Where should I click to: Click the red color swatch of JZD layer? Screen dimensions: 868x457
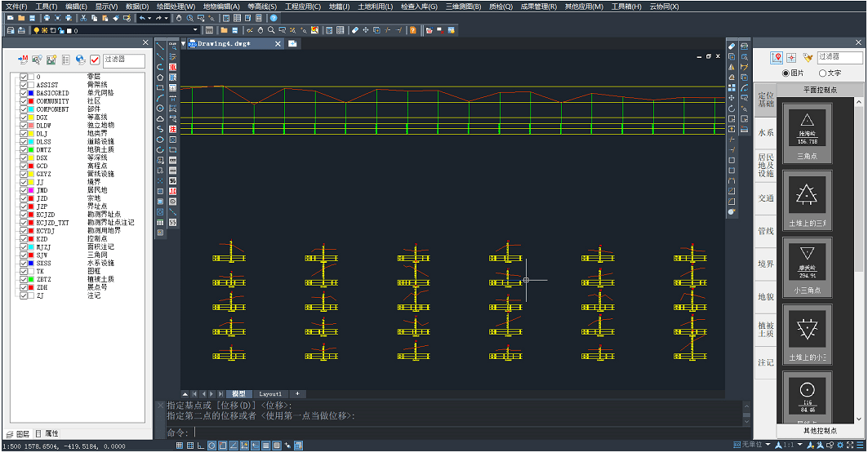[x=31, y=198]
